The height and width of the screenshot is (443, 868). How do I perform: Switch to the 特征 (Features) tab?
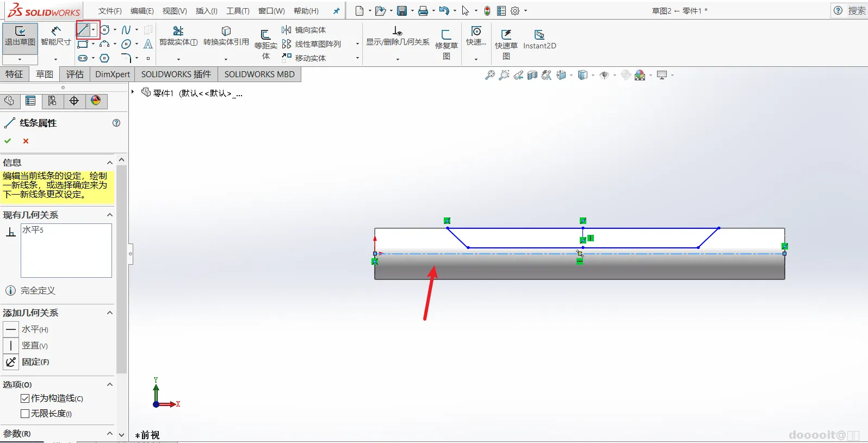pos(15,74)
